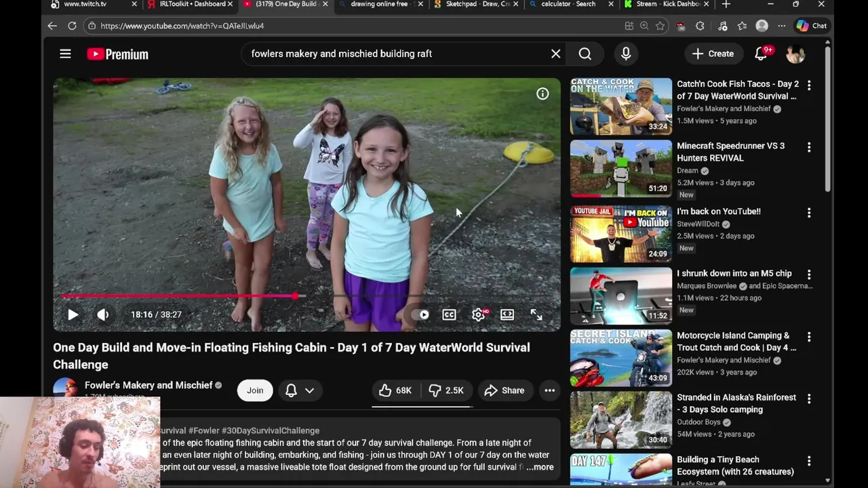Open subscription notification dropdown

[300, 390]
